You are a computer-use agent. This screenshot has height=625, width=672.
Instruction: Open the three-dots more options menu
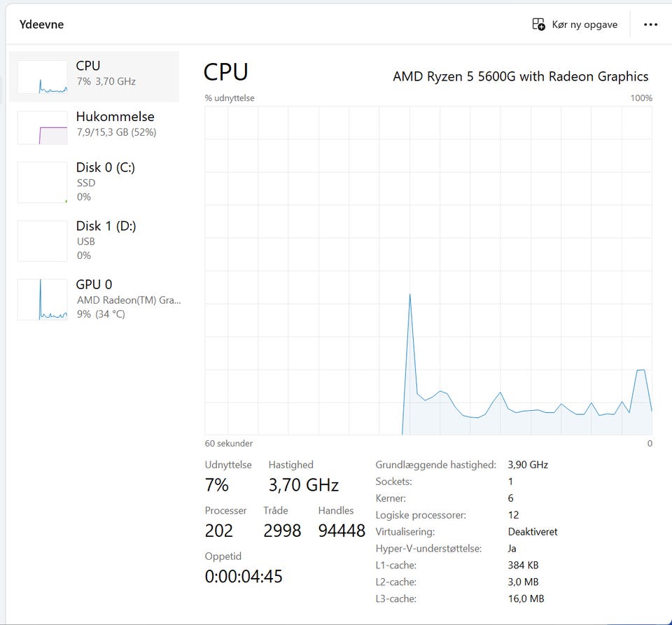650,24
